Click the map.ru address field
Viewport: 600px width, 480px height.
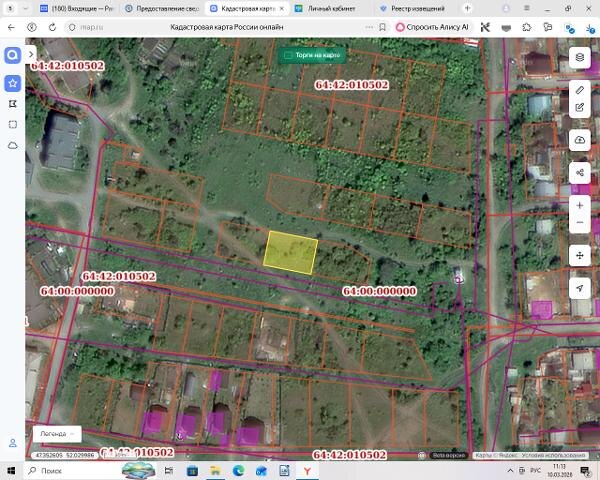[91, 27]
